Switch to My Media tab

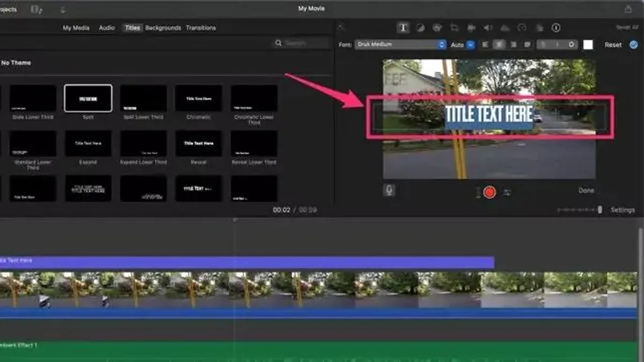click(x=76, y=28)
